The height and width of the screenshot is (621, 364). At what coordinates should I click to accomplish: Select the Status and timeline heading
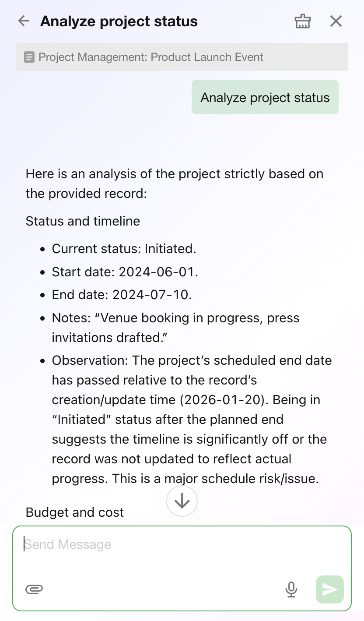coord(83,221)
